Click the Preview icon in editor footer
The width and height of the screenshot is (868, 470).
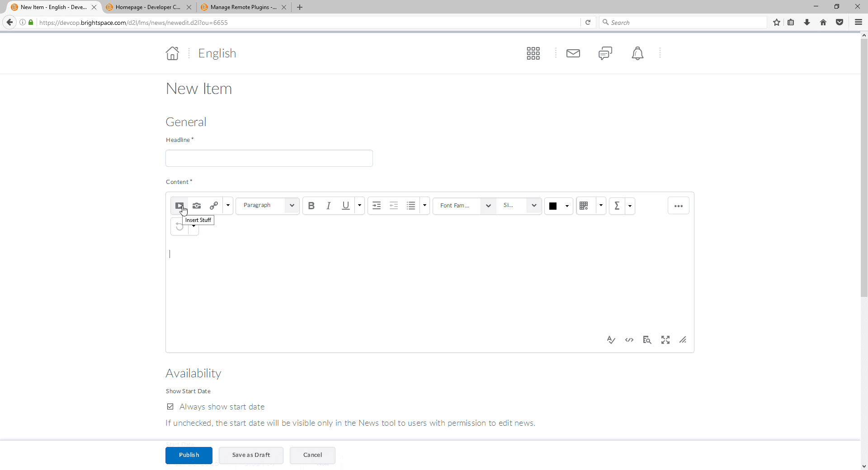(647, 340)
